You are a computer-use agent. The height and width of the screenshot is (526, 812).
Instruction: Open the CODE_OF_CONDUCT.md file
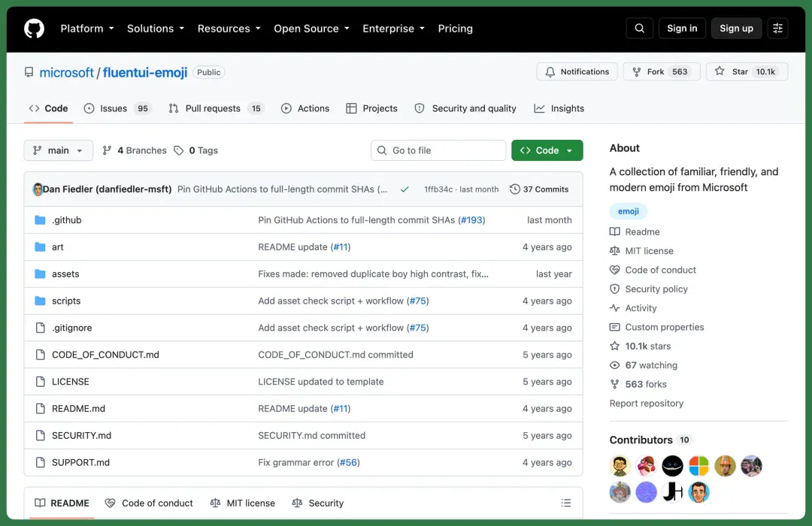(105, 355)
